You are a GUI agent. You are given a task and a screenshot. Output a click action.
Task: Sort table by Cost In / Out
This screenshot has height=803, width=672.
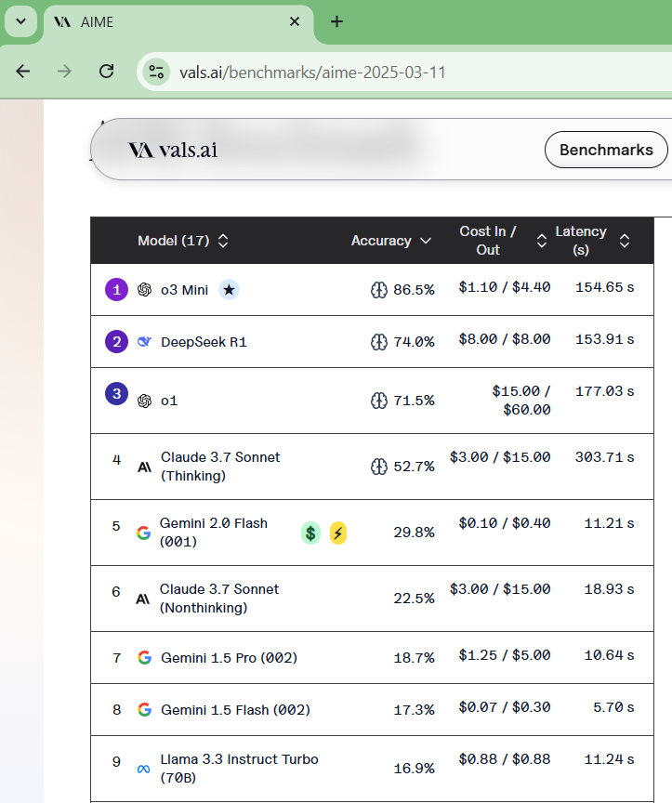[x=503, y=241]
